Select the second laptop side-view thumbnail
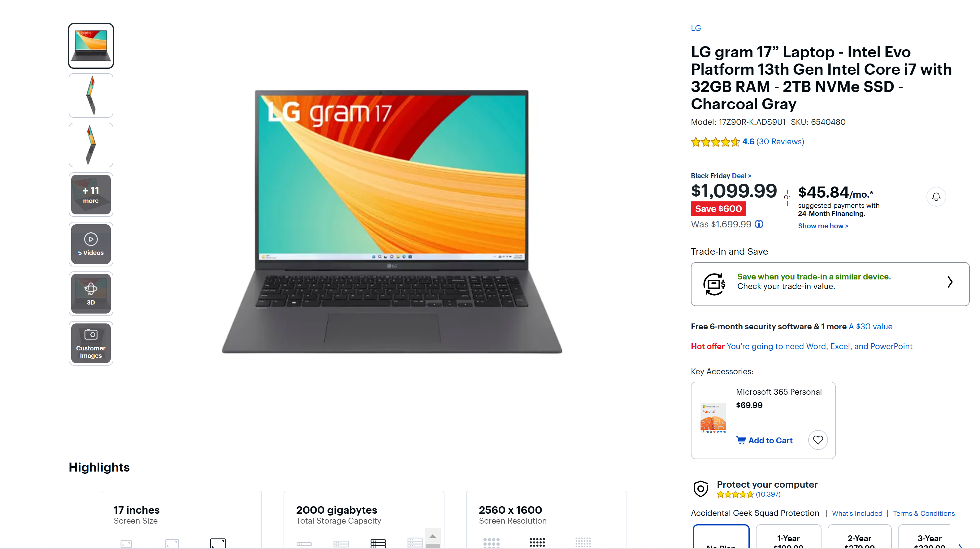 click(91, 145)
